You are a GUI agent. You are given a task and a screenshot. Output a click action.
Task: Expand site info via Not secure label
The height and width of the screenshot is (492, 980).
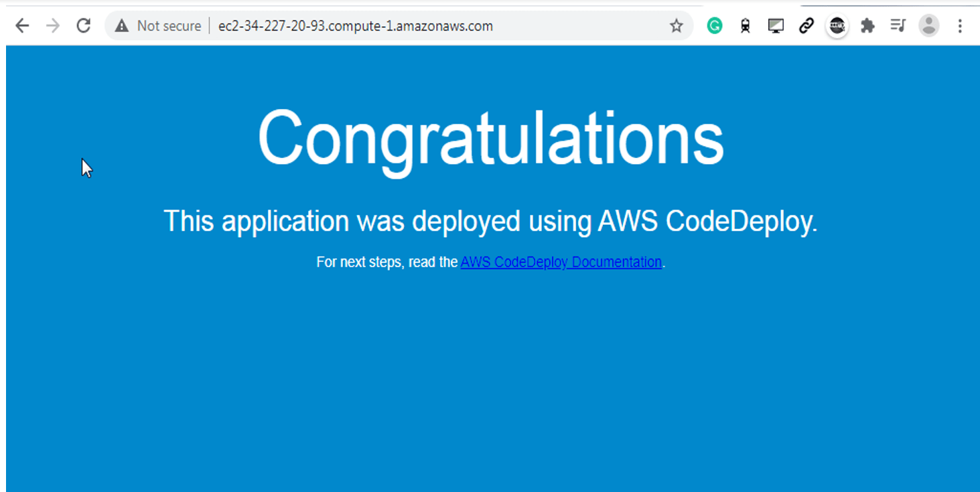[167, 25]
